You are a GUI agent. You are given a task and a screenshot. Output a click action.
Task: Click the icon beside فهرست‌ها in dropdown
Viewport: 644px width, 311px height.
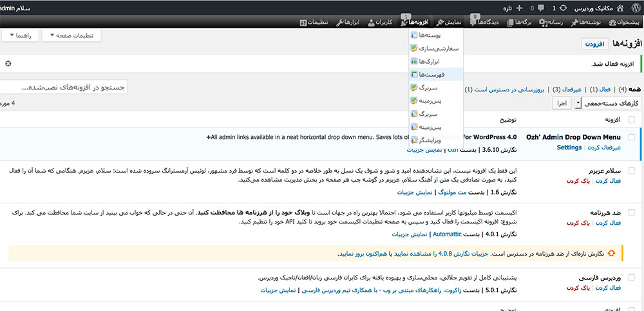click(x=414, y=74)
